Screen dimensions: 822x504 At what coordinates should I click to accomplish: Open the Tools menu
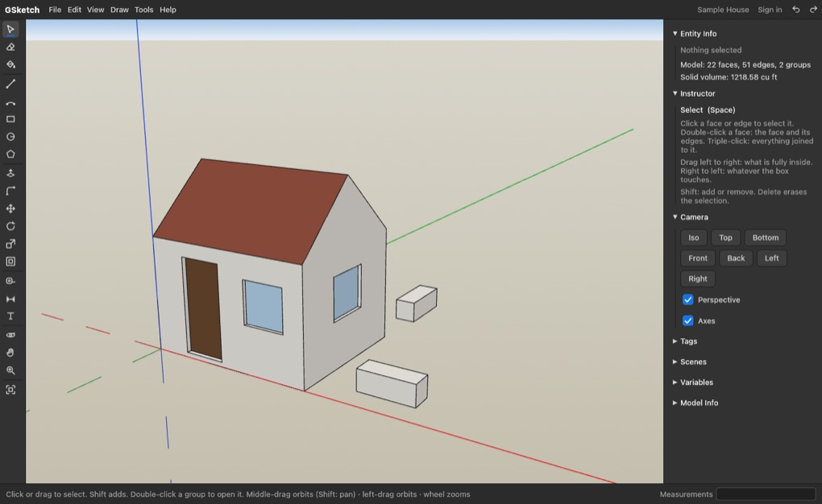click(x=143, y=10)
